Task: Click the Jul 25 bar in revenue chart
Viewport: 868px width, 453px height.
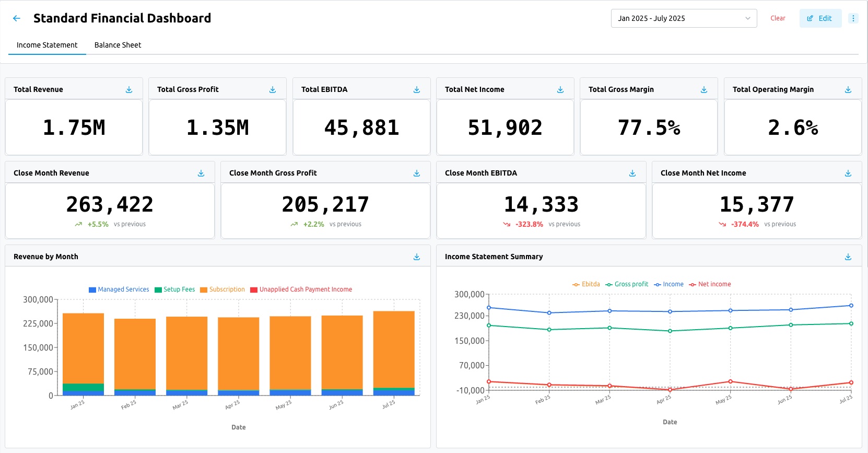Action: (x=394, y=350)
